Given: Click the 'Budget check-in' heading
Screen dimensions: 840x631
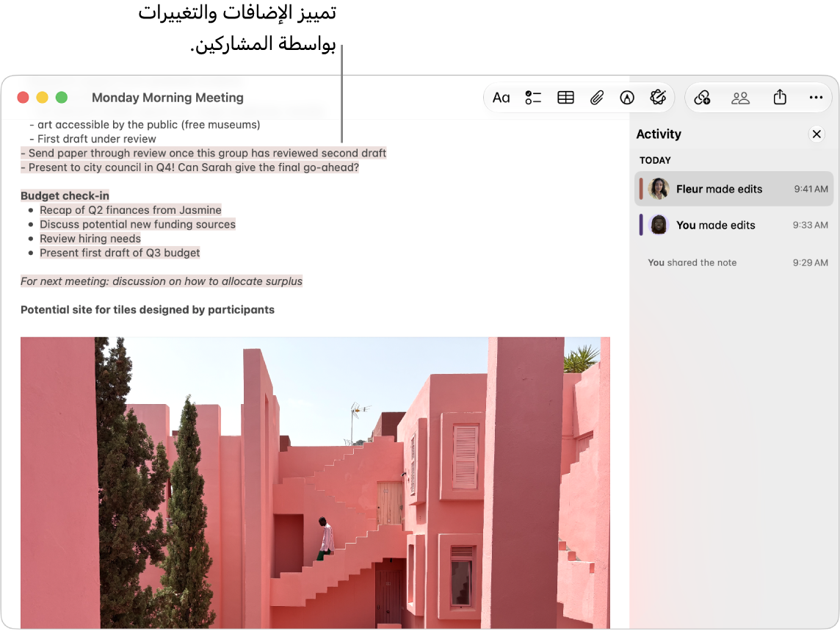Looking at the screenshot, I should tap(65, 195).
